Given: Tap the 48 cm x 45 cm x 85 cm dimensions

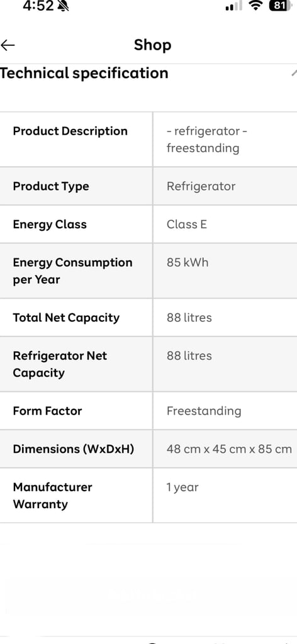Looking at the screenshot, I should click(x=229, y=449).
